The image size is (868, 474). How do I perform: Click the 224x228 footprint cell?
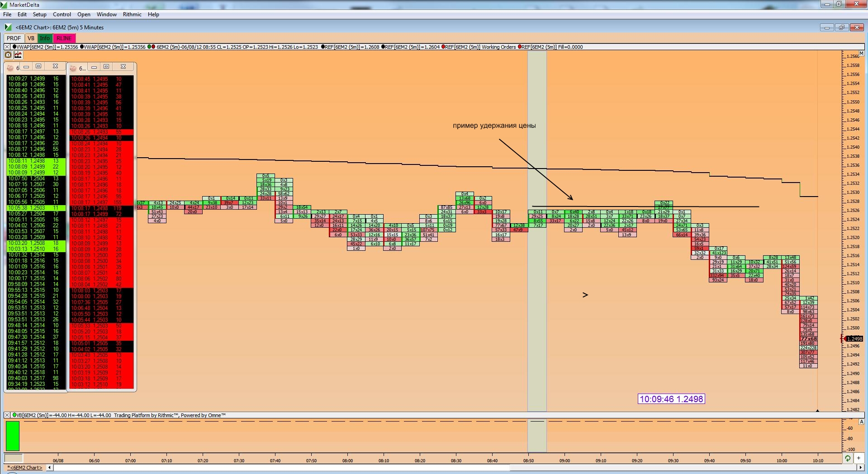coord(809,348)
